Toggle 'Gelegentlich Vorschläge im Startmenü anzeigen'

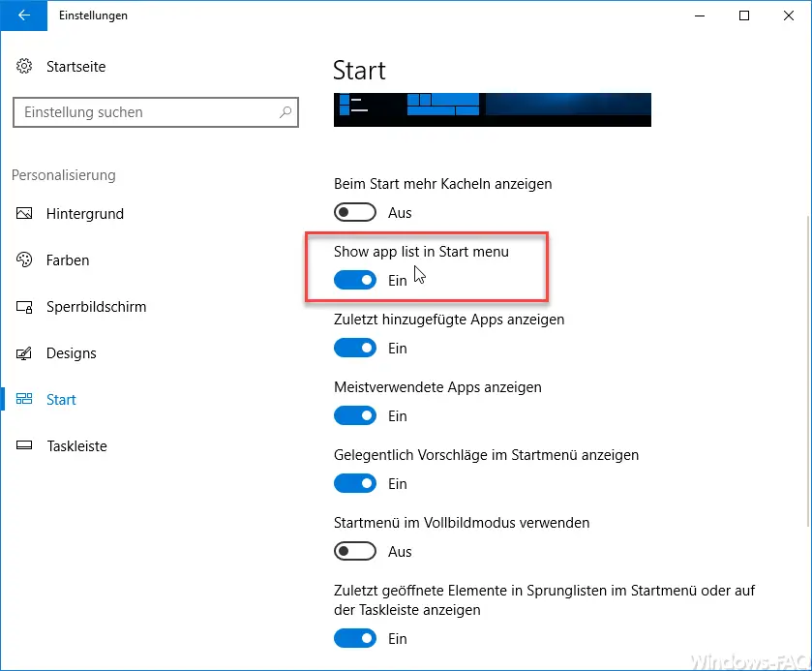pos(355,484)
